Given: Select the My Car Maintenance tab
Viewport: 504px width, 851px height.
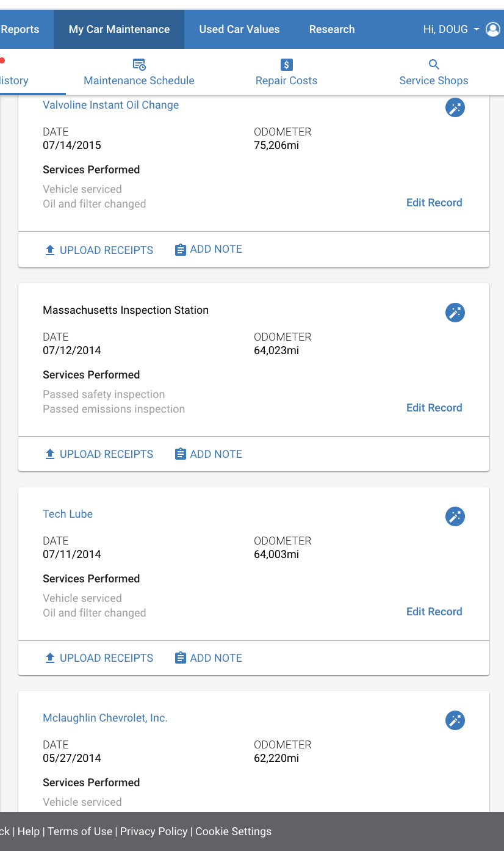Looking at the screenshot, I should pos(119,29).
